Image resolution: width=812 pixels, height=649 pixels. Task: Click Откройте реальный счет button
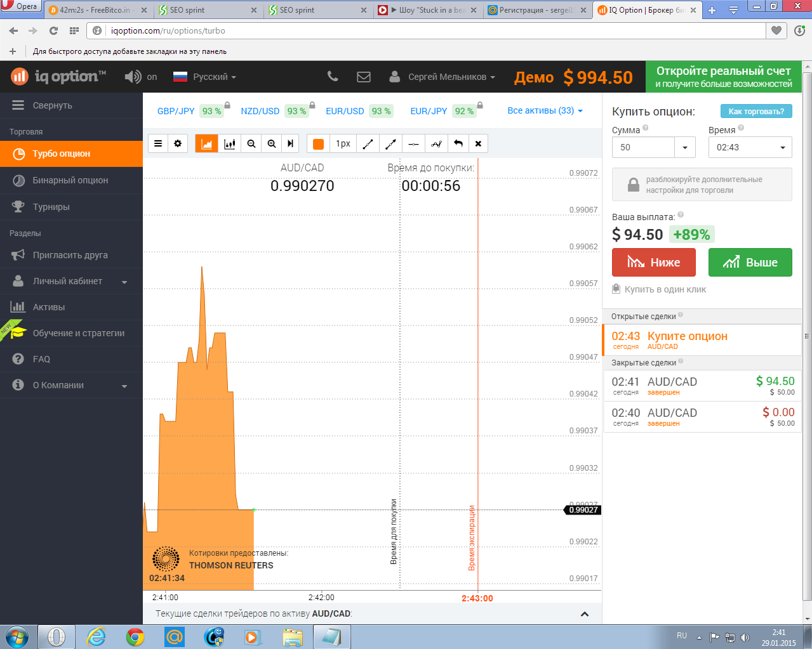724,77
